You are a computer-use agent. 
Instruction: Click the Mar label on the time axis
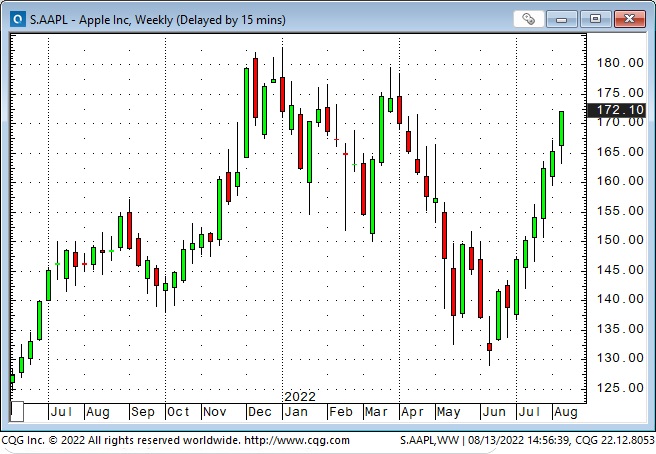click(376, 412)
